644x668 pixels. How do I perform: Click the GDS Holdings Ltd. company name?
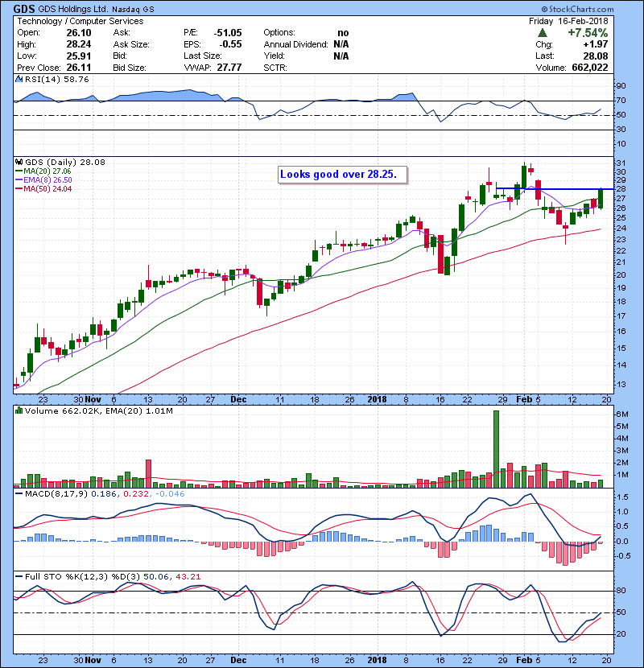[x=73, y=9]
